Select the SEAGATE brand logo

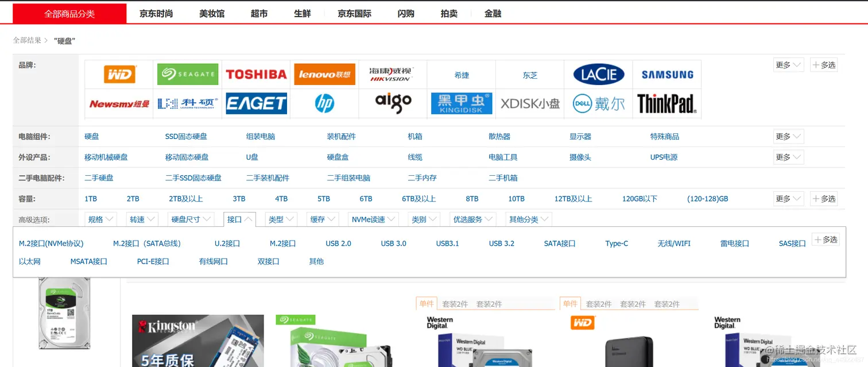pyautogui.click(x=187, y=74)
